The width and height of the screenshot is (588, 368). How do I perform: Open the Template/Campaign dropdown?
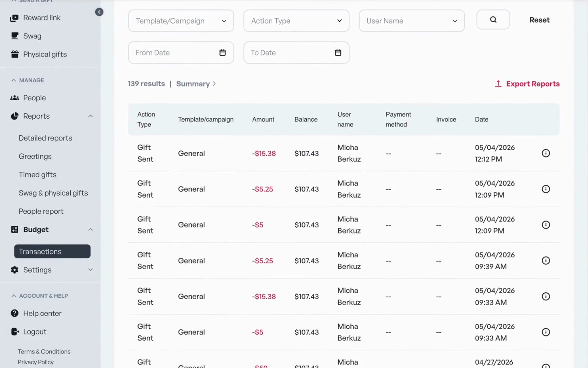pos(181,21)
